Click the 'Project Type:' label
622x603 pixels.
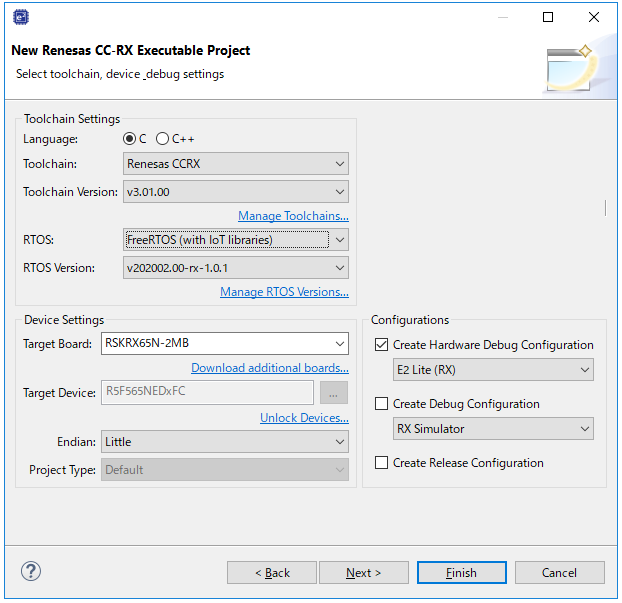62,470
